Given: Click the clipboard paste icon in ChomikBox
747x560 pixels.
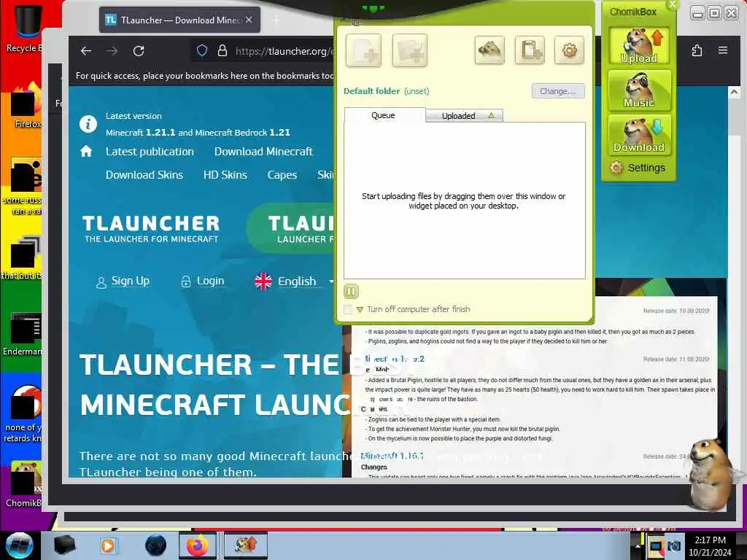Looking at the screenshot, I should coord(530,50).
